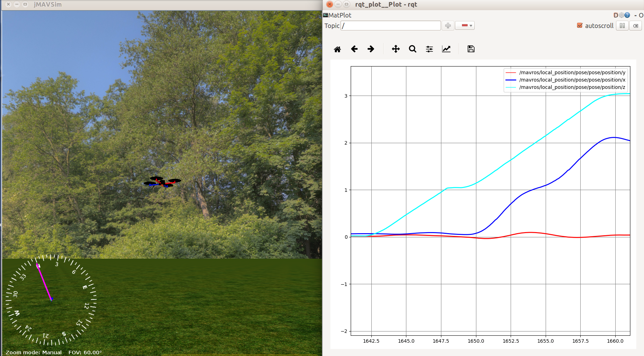Clear the plot with the clear button

(636, 26)
